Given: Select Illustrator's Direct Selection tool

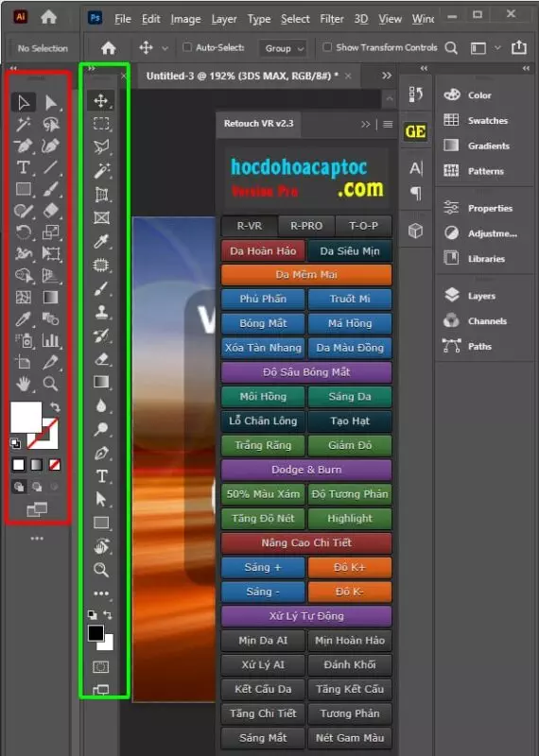Looking at the screenshot, I should click(x=51, y=102).
